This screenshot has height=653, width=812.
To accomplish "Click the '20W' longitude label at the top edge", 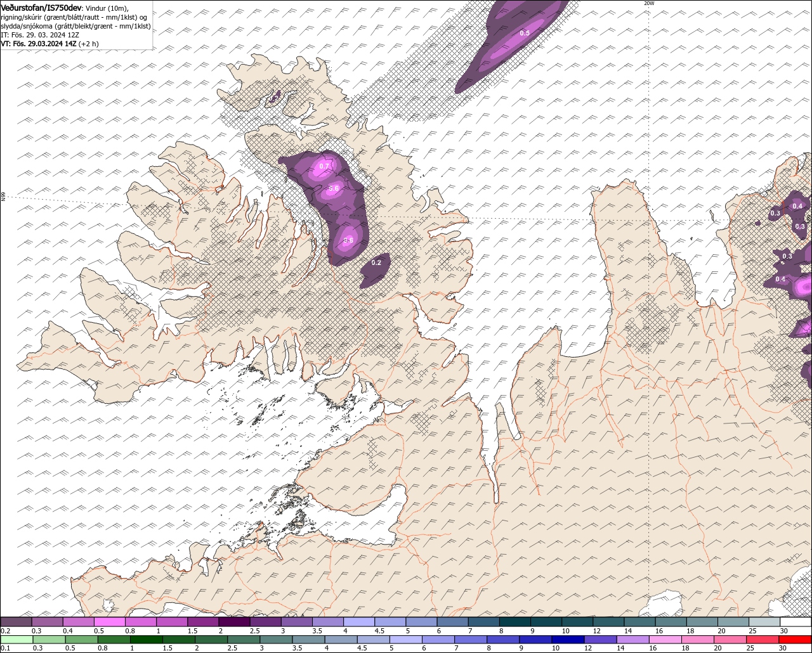I will 649,3.
